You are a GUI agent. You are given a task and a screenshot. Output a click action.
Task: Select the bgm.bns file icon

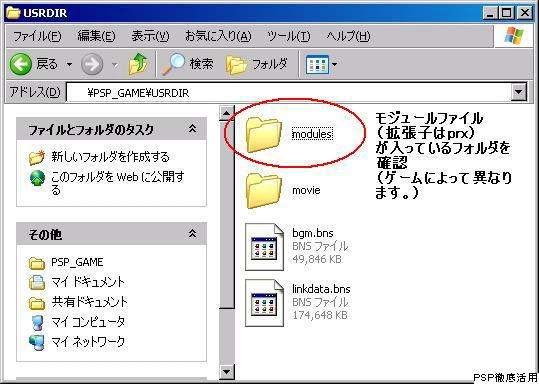tap(264, 247)
